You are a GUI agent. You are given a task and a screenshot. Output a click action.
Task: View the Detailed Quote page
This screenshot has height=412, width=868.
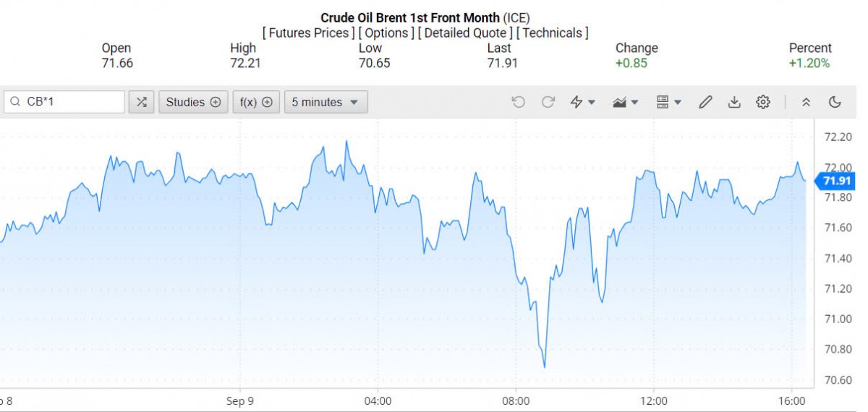[465, 33]
